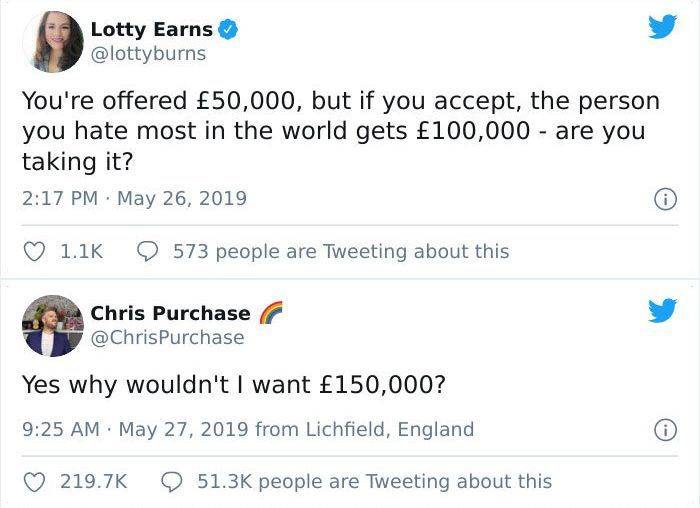Open the 9:25 AM May 27, 2019 timestamp

[135, 430]
